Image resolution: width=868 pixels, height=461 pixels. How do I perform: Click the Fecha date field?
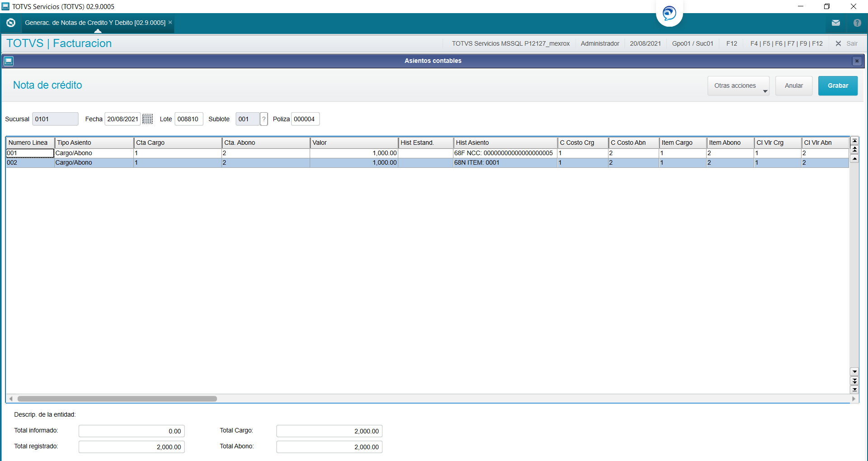(x=123, y=119)
